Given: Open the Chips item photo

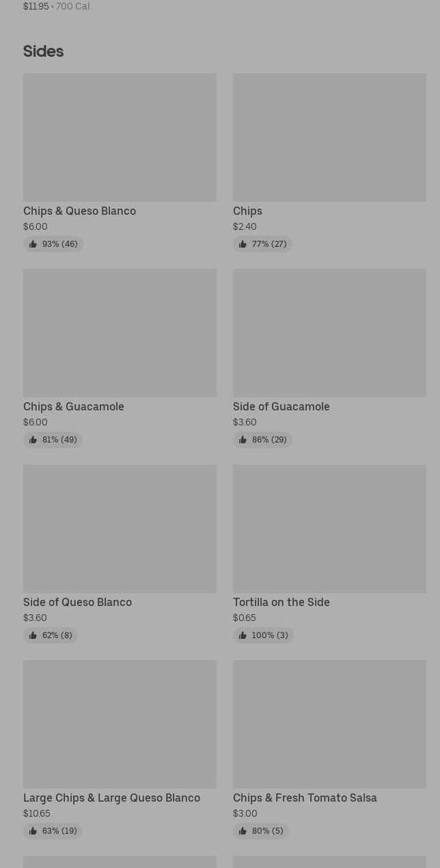Looking at the screenshot, I should pos(329,137).
